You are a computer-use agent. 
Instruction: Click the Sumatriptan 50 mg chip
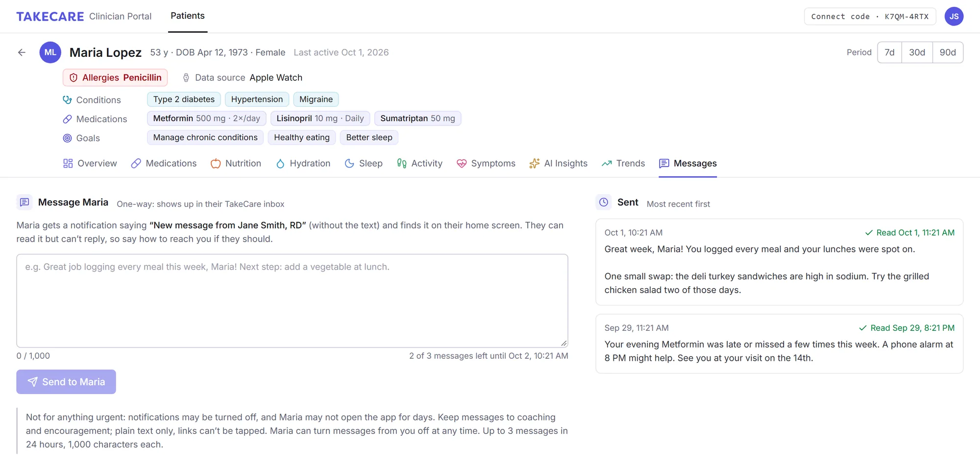(417, 118)
